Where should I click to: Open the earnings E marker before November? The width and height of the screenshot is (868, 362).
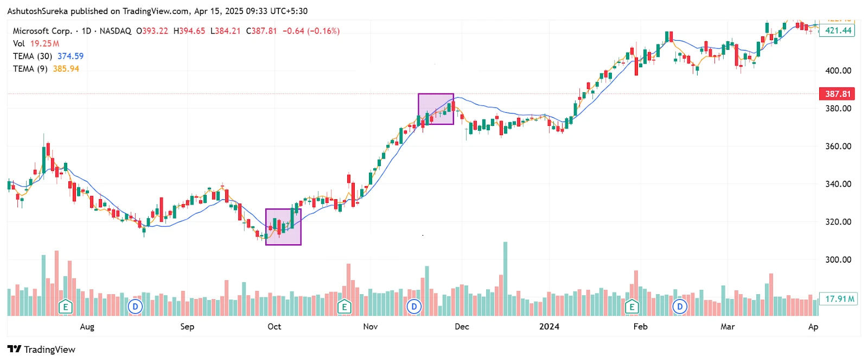pos(344,307)
